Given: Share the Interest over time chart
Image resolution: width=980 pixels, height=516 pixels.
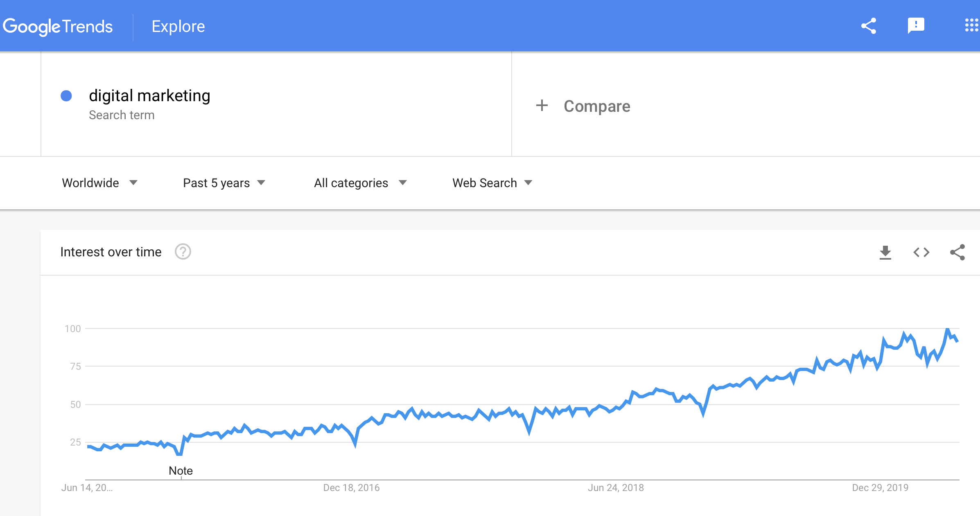Looking at the screenshot, I should pos(957,252).
